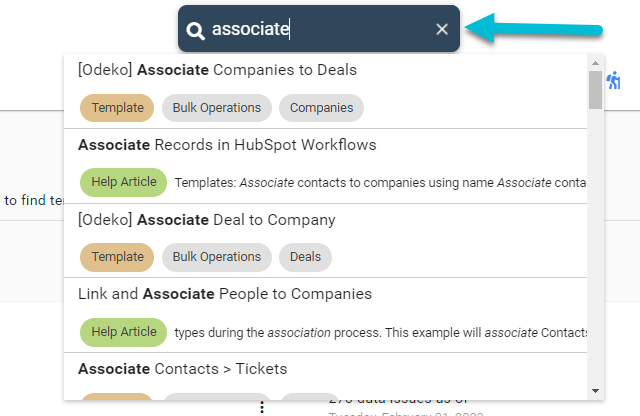Click Help Article tag under People to Companies

[x=124, y=332]
